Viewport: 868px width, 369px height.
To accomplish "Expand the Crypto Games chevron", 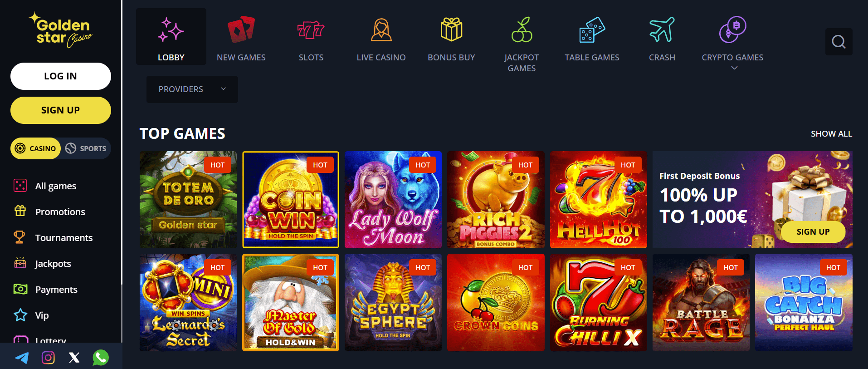I will (x=735, y=68).
